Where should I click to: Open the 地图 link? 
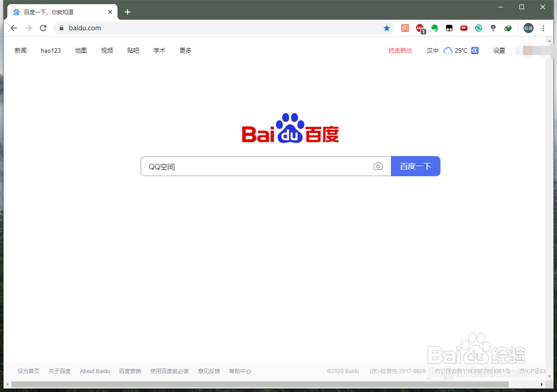click(x=81, y=50)
